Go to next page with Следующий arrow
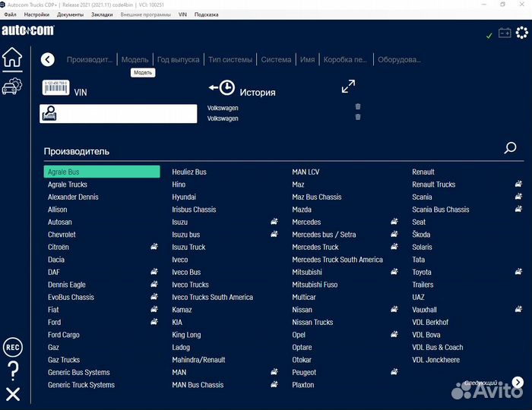This screenshot has width=532, height=410. pos(518,383)
